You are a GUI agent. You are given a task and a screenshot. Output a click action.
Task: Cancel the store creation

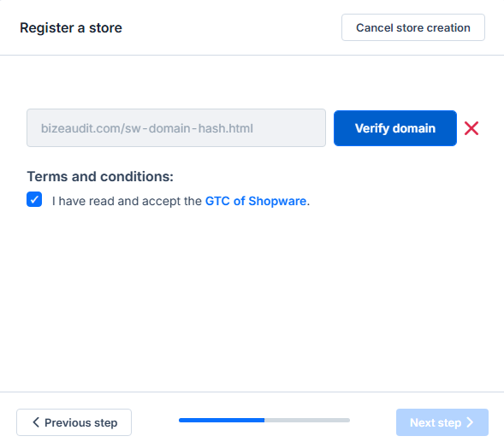(413, 27)
